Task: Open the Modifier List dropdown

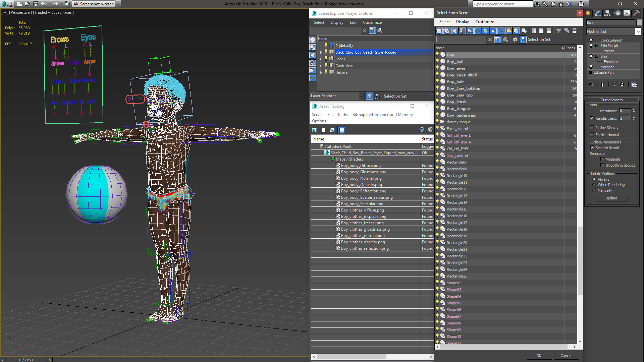Action: [638, 32]
